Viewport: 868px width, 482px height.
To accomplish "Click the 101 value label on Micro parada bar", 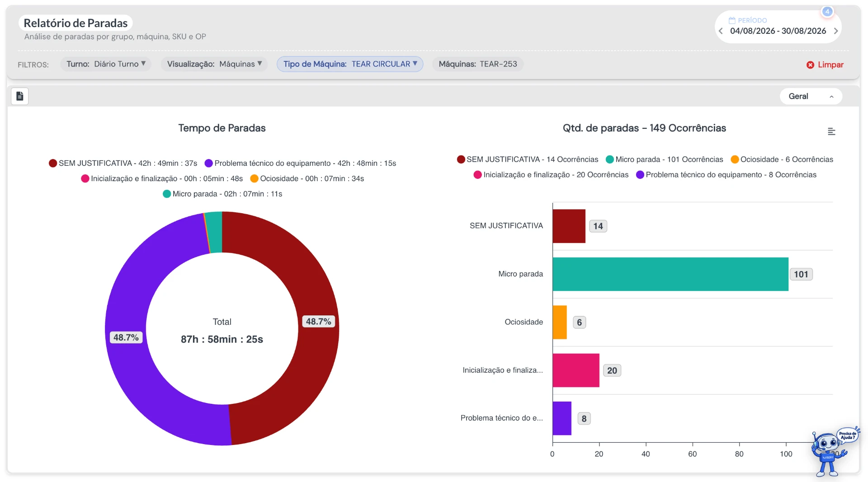I will pyautogui.click(x=801, y=274).
